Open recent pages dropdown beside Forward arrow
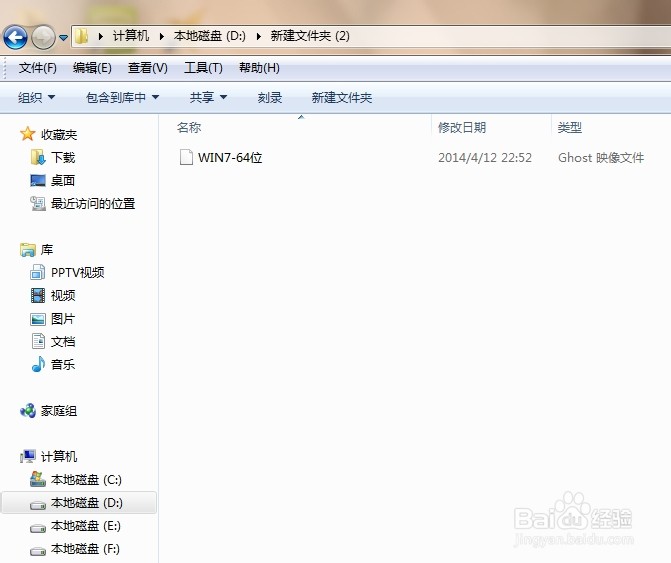 (63, 38)
